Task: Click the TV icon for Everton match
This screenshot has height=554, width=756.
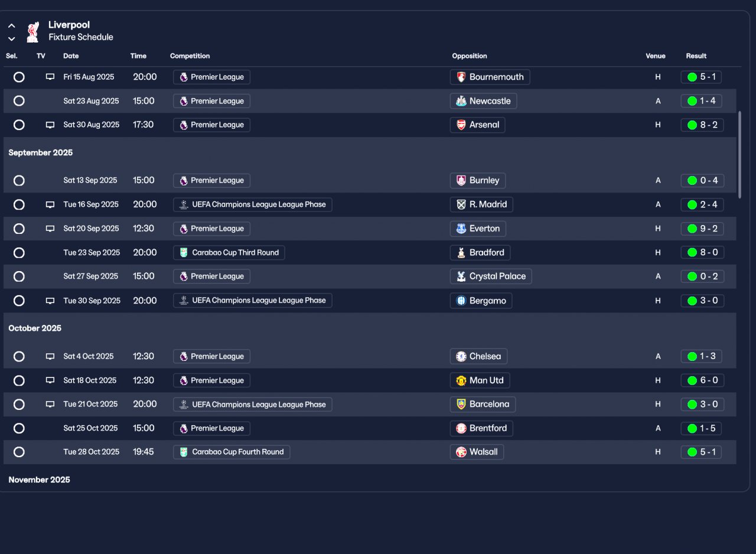Action: pyautogui.click(x=50, y=229)
